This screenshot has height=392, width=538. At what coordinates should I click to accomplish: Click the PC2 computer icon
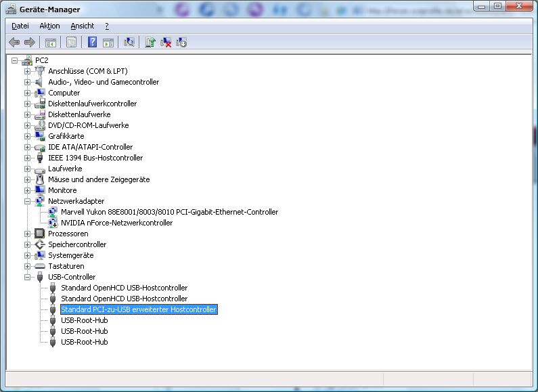27,60
